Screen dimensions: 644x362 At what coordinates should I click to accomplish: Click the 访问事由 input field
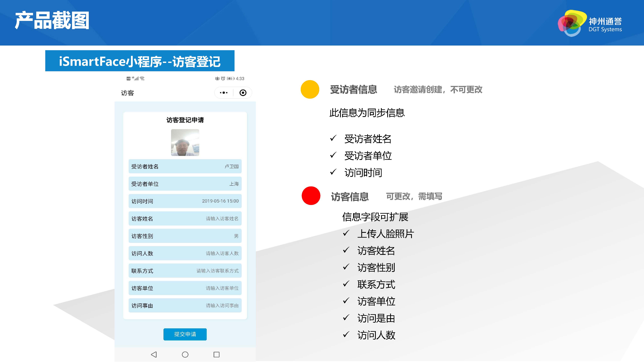pos(185,305)
